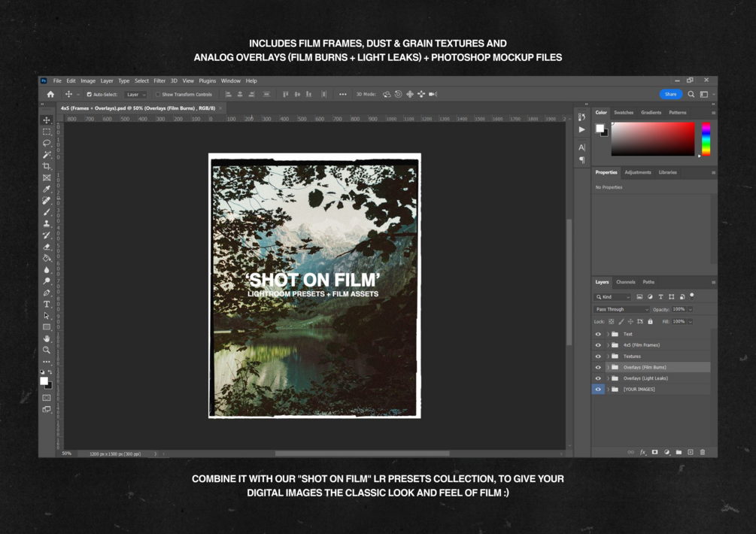Screen dimensions: 756x534
Task: Open the Kind filter dropdown
Action: pyautogui.click(x=612, y=297)
